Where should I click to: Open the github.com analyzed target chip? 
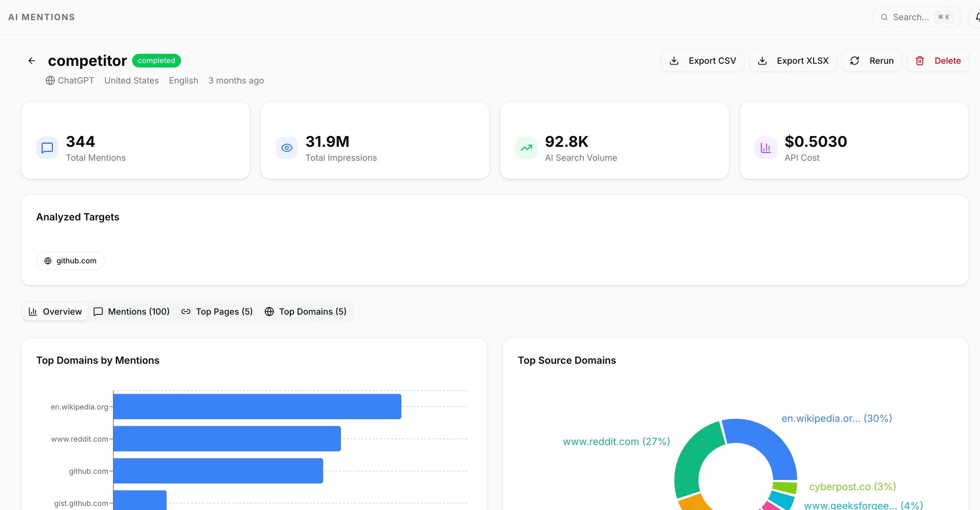click(x=70, y=261)
